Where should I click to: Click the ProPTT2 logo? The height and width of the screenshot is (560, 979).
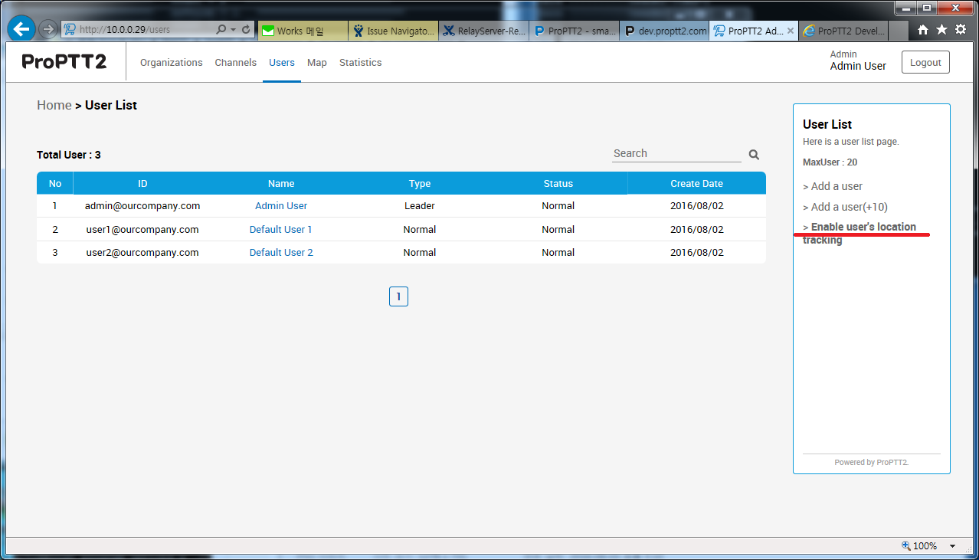pos(64,62)
